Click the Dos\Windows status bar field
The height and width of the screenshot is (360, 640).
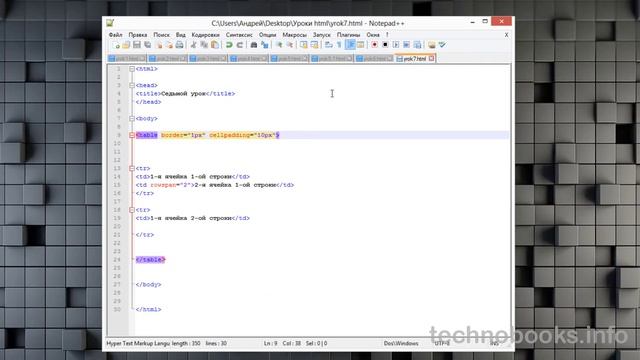click(401, 344)
